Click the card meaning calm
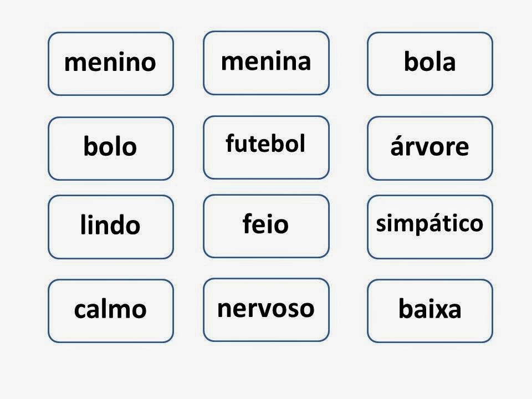Viewport: 532px width, 399px height. pyautogui.click(x=111, y=311)
